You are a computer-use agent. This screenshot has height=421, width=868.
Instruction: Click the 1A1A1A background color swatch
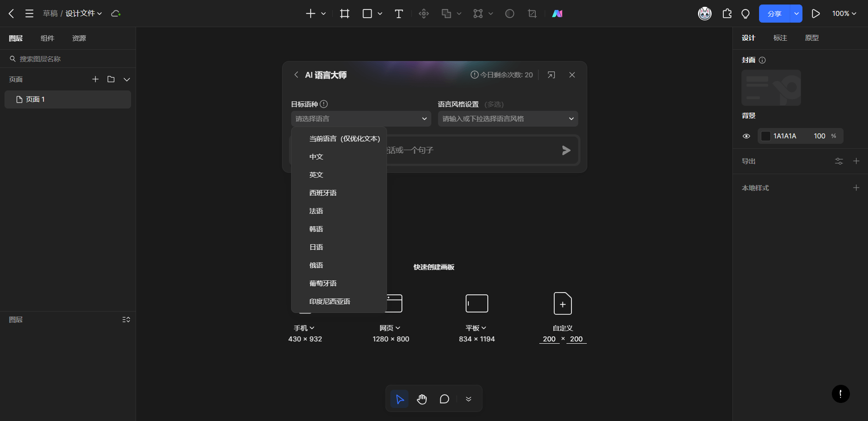click(x=766, y=136)
